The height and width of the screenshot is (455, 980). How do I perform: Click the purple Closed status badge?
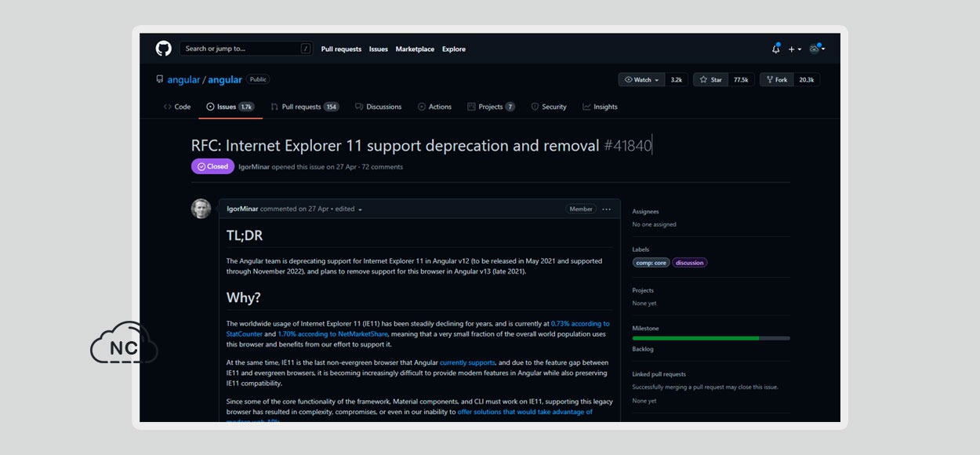pyautogui.click(x=212, y=166)
